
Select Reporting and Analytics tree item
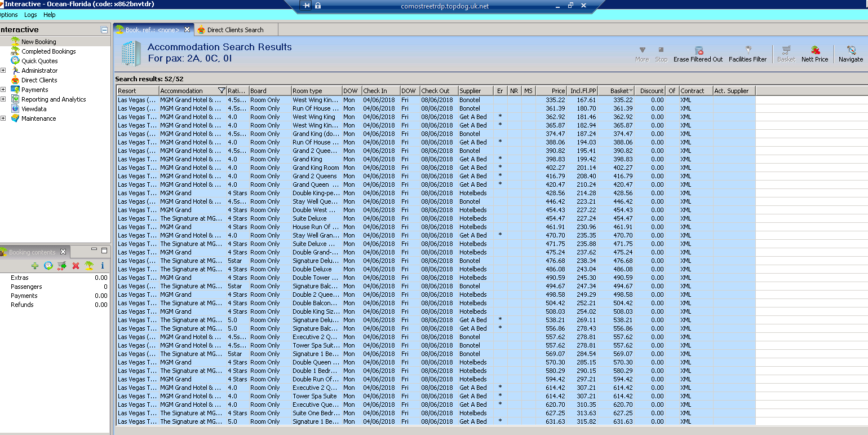pyautogui.click(x=54, y=99)
